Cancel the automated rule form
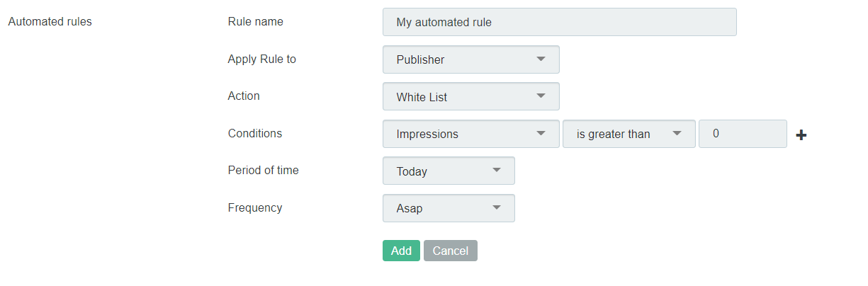Image resolution: width=868 pixels, height=286 pixels. pyautogui.click(x=451, y=251)
